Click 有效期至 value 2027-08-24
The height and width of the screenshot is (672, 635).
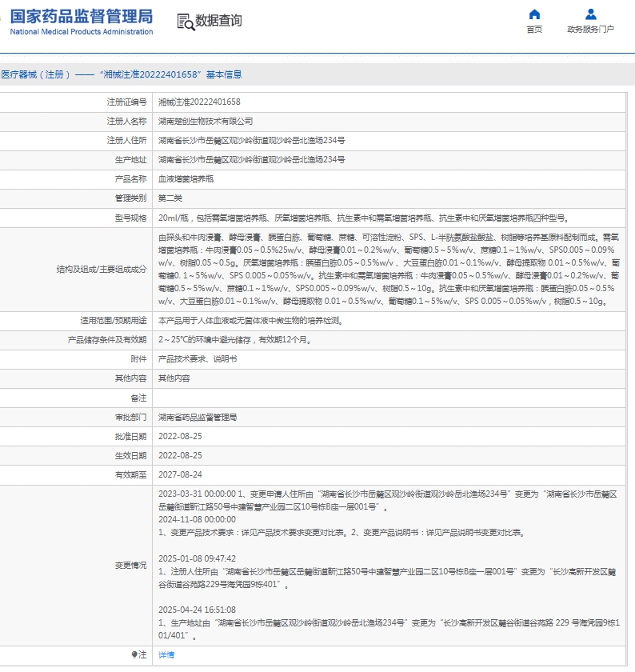pyautogui.click(x=180, y=475)
